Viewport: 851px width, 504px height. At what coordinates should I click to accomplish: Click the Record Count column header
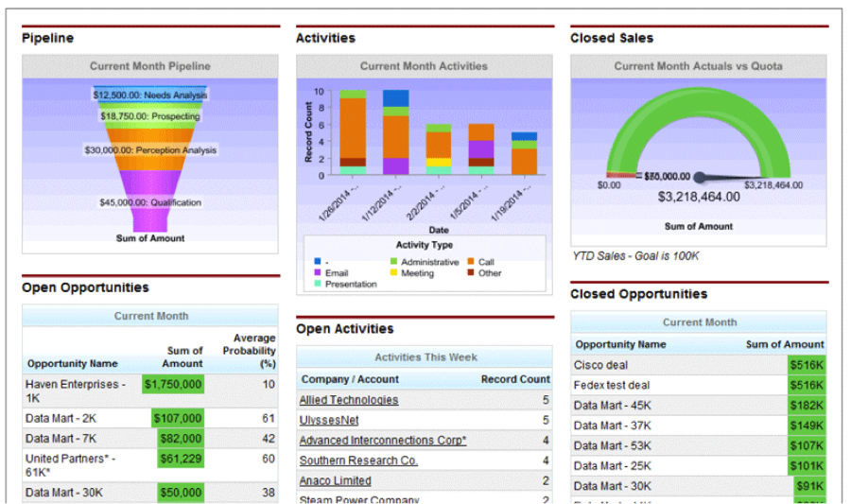pos(515,379)
